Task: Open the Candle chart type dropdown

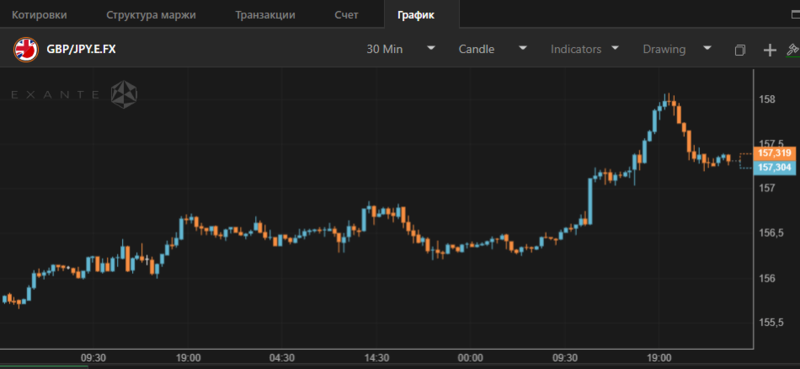Action: (x=492, y=50)
